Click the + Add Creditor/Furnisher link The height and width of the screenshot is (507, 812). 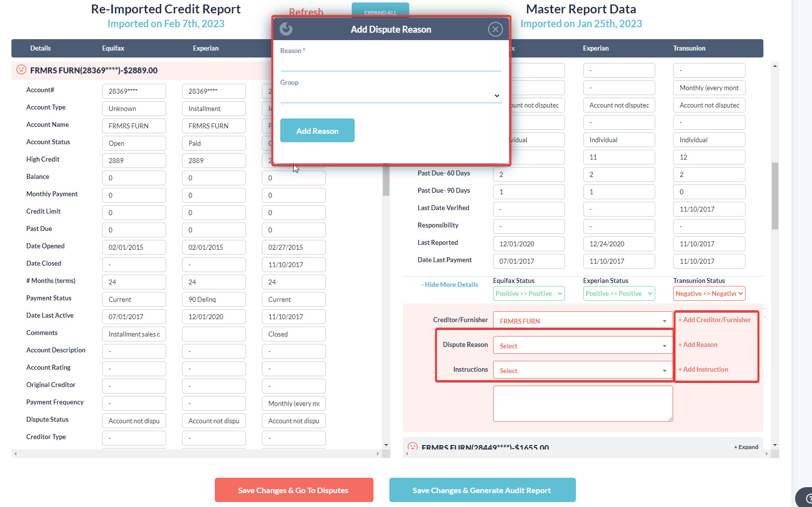714,320
